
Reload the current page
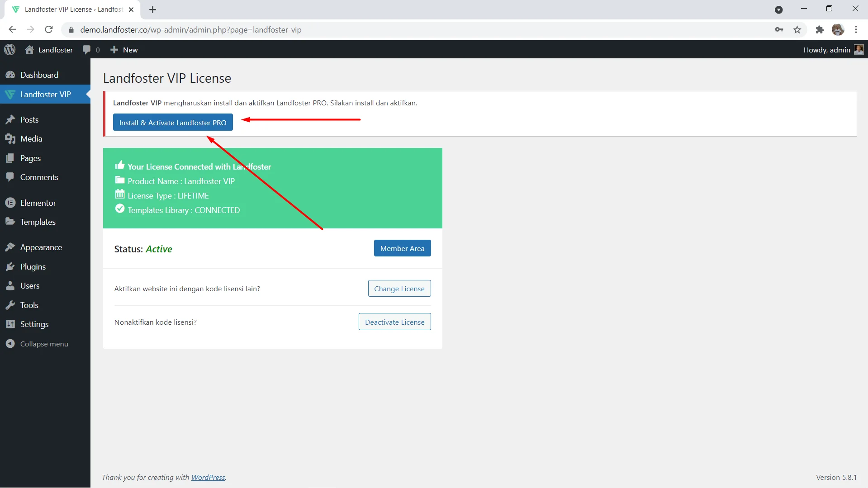click(49, 30)
